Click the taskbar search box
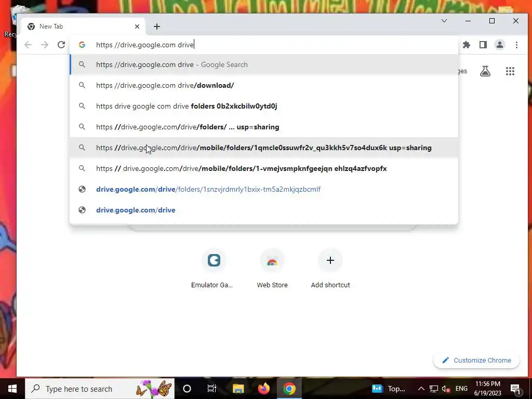532x399 pixels. 100,389
